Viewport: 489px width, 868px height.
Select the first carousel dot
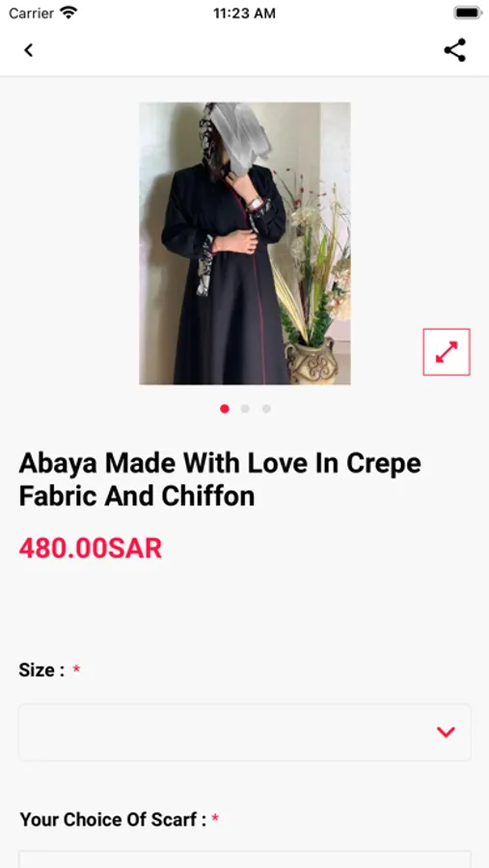coord(225,409)
